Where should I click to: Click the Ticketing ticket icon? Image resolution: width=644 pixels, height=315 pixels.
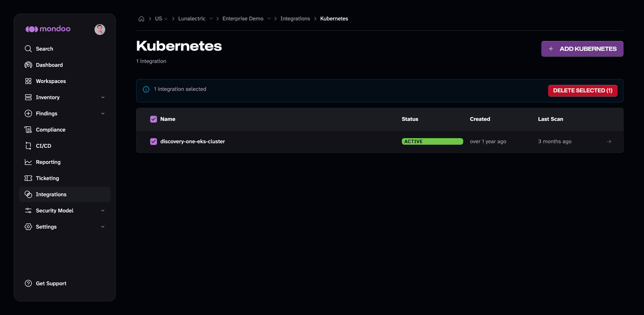28,178
